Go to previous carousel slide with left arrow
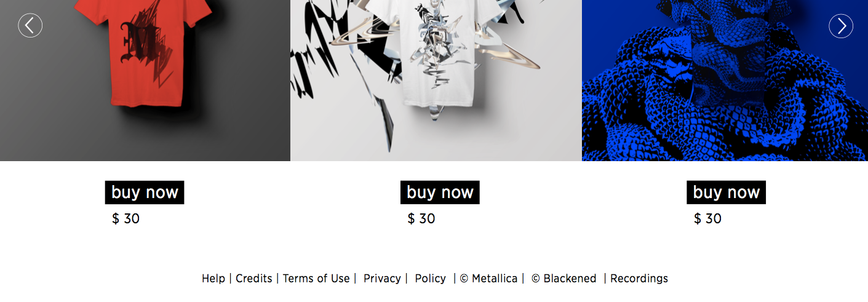Viewport: 868px width, 302px height. coord(30,25)
